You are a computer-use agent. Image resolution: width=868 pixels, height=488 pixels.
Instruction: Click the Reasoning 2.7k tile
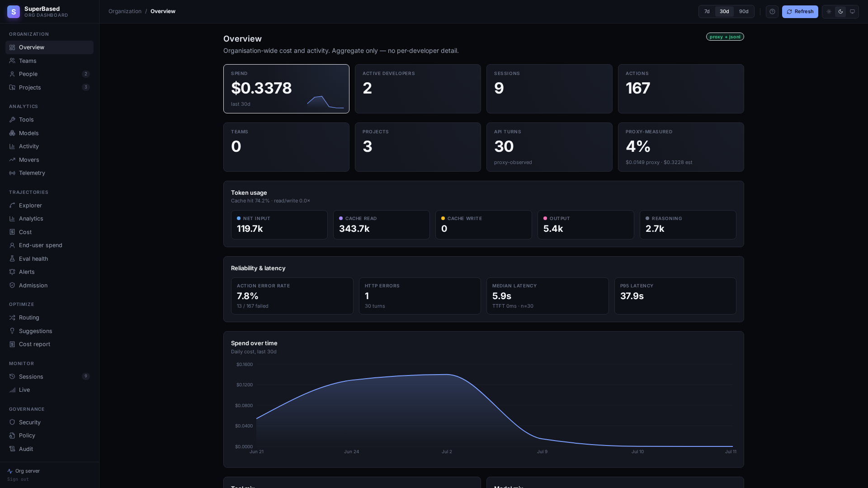tap(688, 225)
